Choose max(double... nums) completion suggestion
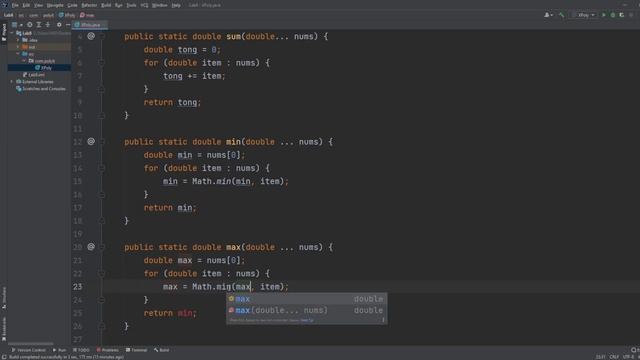The height and width of the screenshot is (360, 640). click(307, 310)
